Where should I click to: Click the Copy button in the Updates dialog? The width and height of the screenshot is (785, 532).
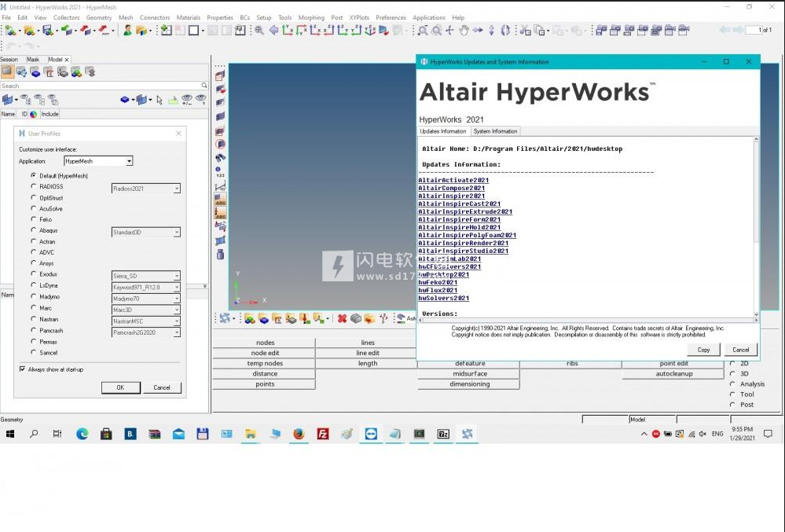(x=703, y=350)
